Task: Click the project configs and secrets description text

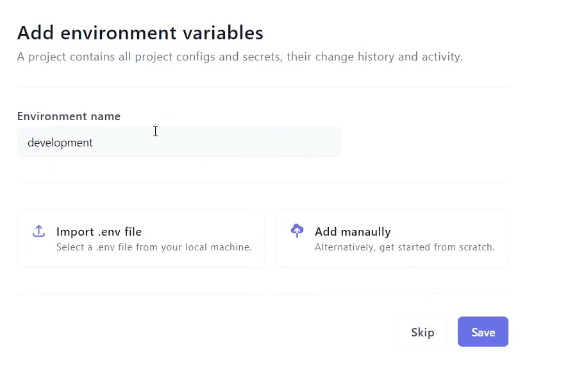Action: pos(240,57)
